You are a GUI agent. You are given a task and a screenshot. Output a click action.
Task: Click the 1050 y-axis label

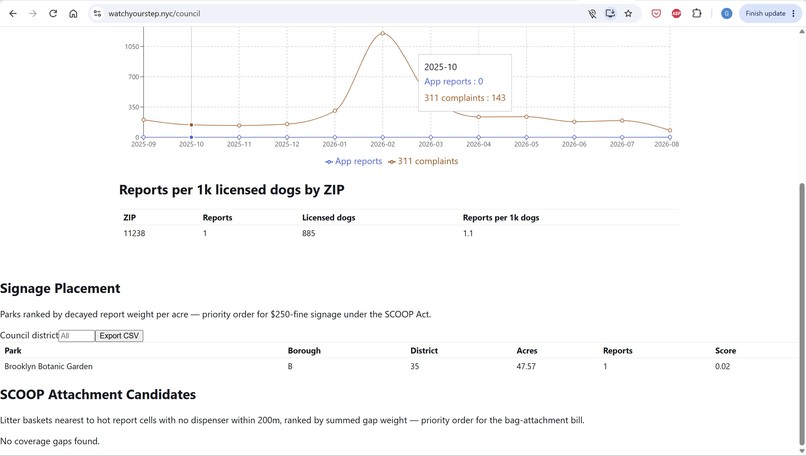click(132, 47)
